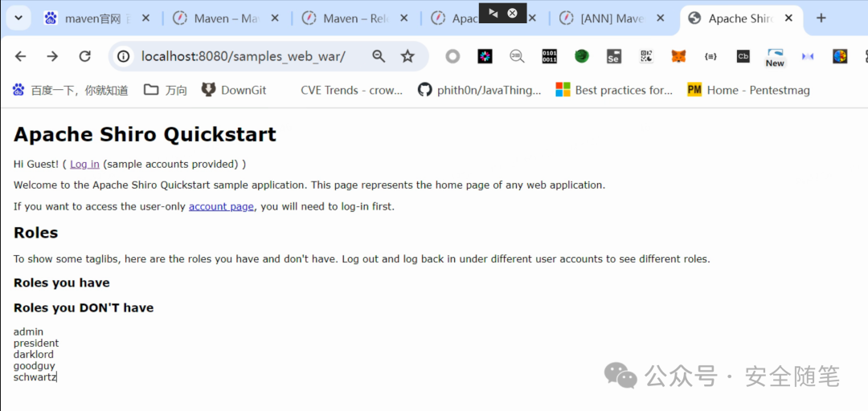The height and width of the screenshot is (411, 868).
Task: Open the colorful pinwheel extension on black
Action: (x=485, y=56)
